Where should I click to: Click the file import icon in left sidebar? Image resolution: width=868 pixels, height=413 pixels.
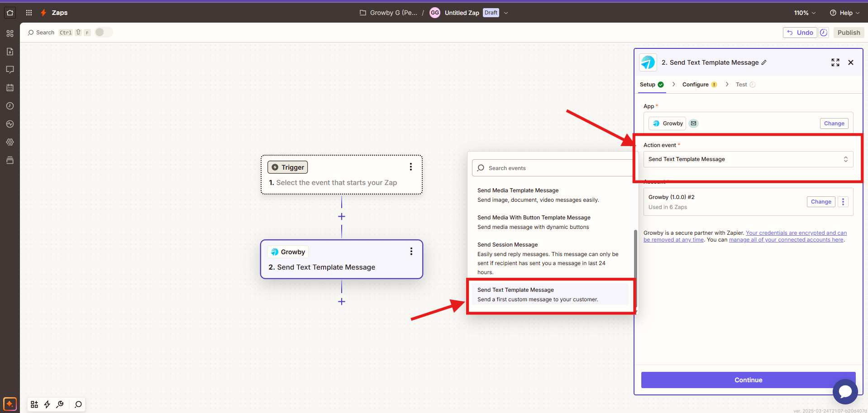[x=10, y=52]
